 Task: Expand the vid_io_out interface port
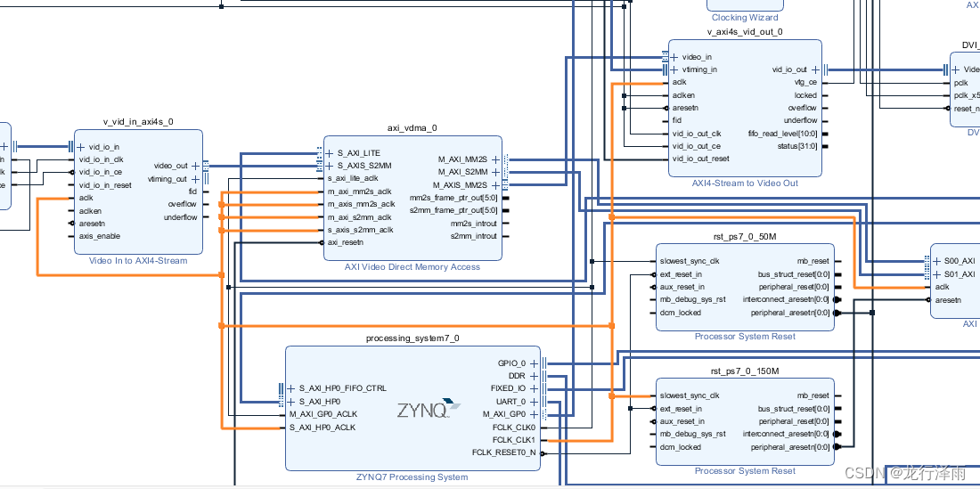click(x=815, y=70)
